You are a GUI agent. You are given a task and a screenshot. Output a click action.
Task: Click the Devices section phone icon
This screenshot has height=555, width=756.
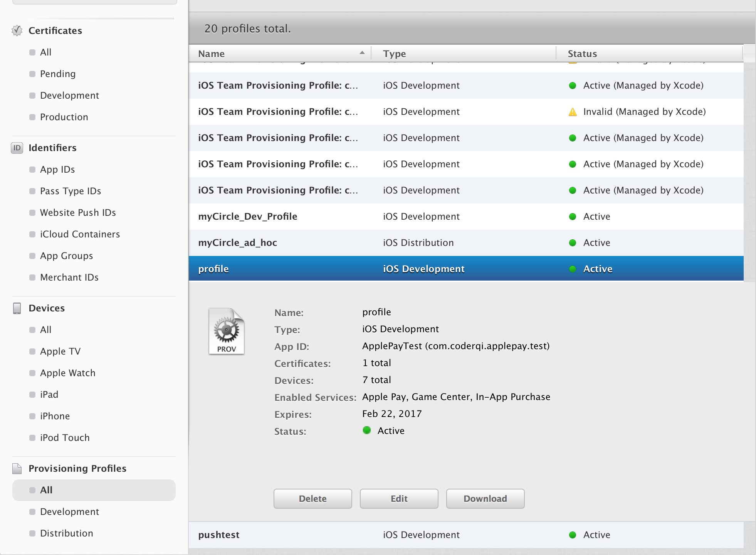[17, 308]
